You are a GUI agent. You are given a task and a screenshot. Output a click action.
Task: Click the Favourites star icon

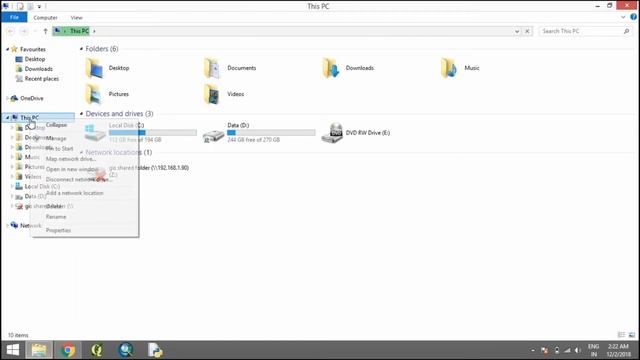(15, 49)
